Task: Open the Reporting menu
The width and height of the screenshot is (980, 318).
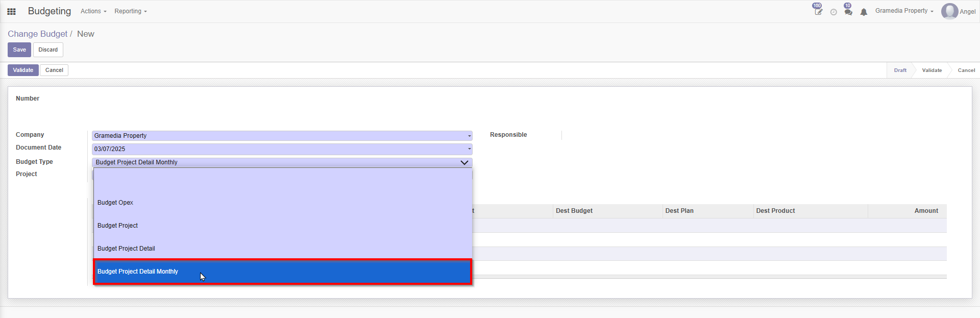Action: 131,11
